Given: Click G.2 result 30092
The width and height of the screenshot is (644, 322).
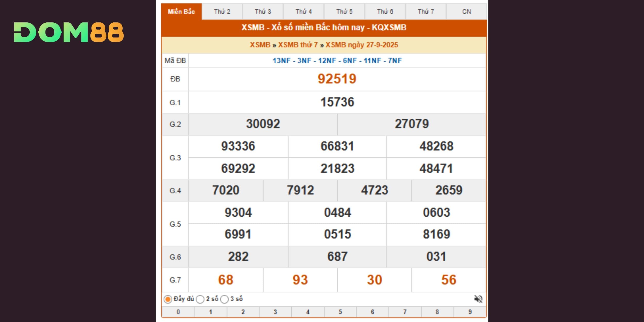Looking at the screenshot, I should point(263,124).
